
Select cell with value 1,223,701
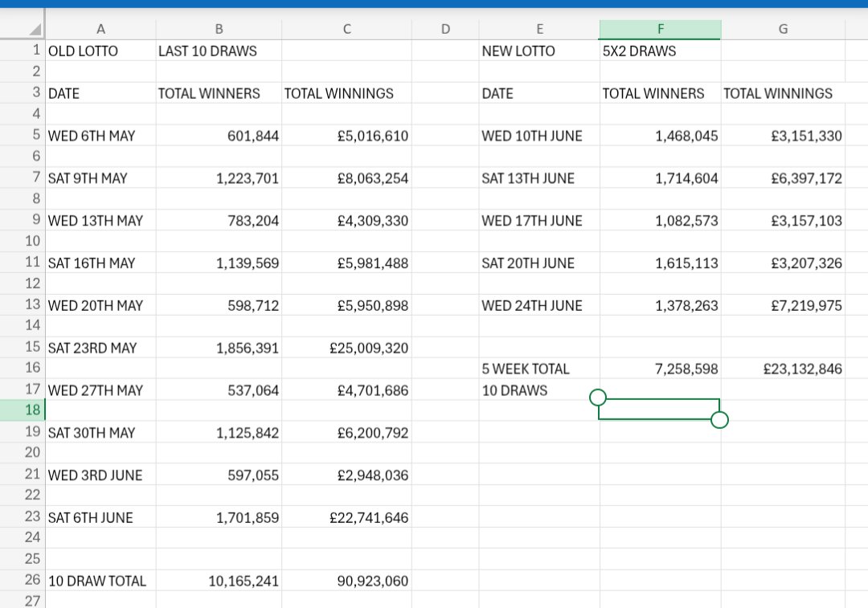click(x=219, y=178)
